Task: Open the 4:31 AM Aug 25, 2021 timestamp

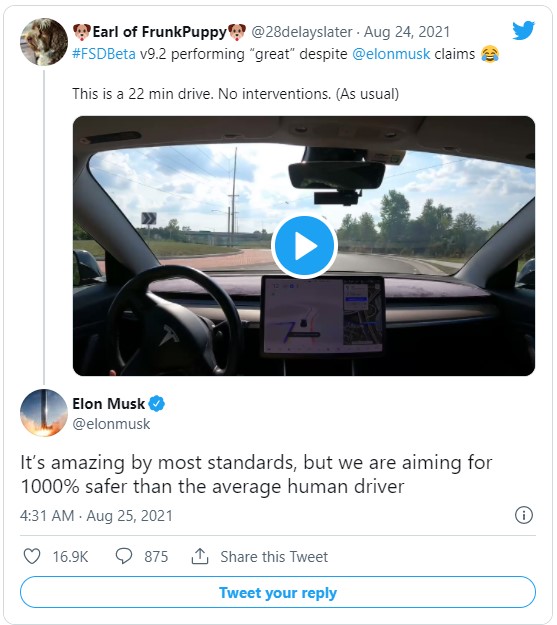Action: pos(96,516)
